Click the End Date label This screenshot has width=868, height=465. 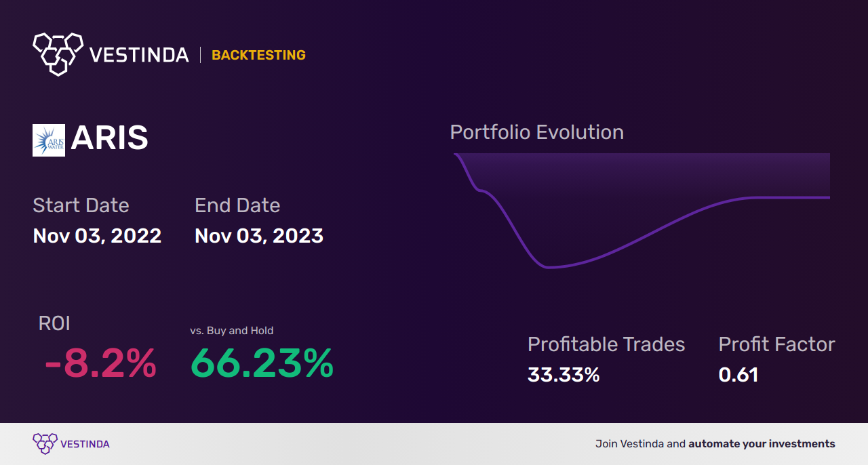point(237,205)
